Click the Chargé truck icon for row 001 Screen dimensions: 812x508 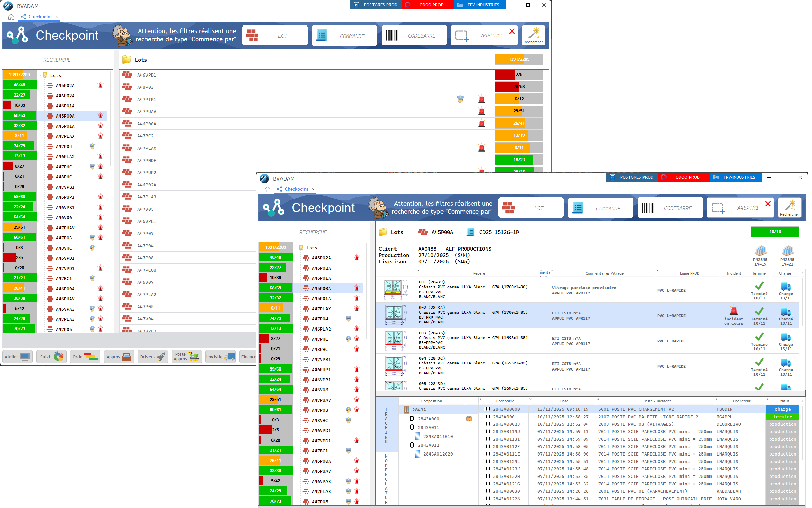786,287
